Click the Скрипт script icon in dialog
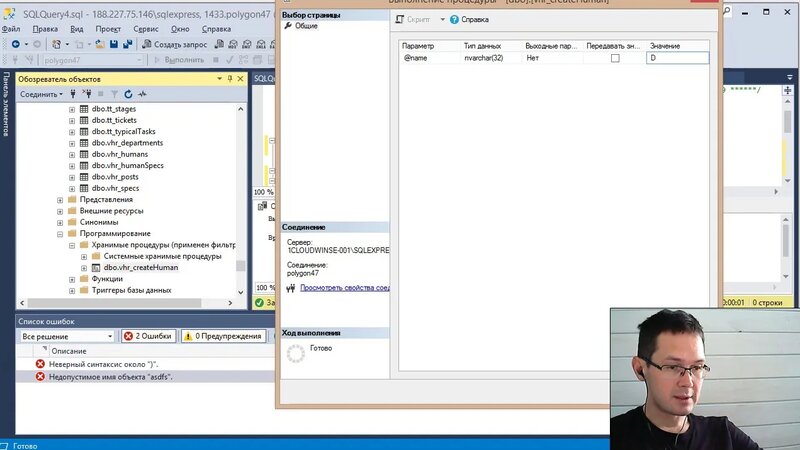 tap(400, 19)
